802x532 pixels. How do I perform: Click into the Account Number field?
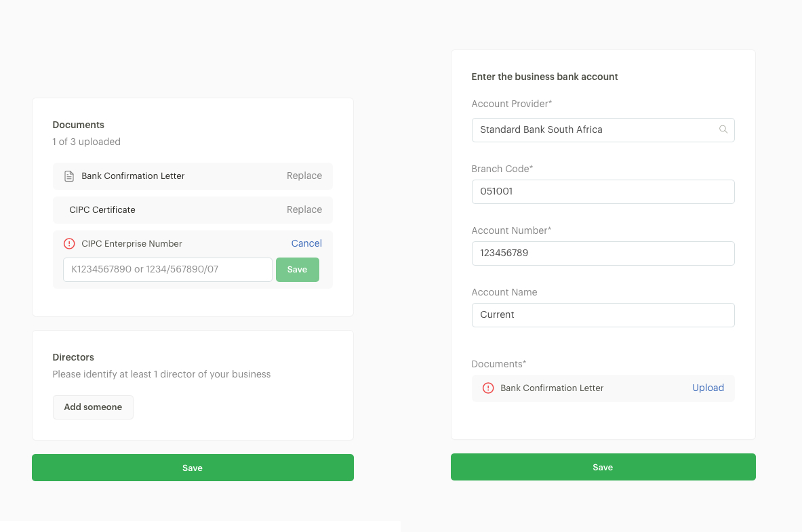[603, 253]
